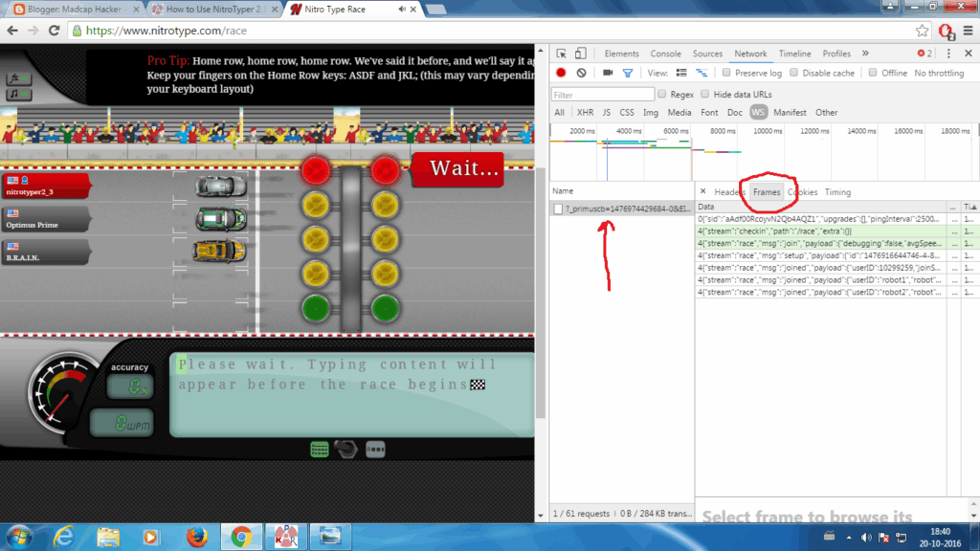Mute the Nitro Type Race tab speaker
This screenshot has width=980, height=551.
click(402, 10)
